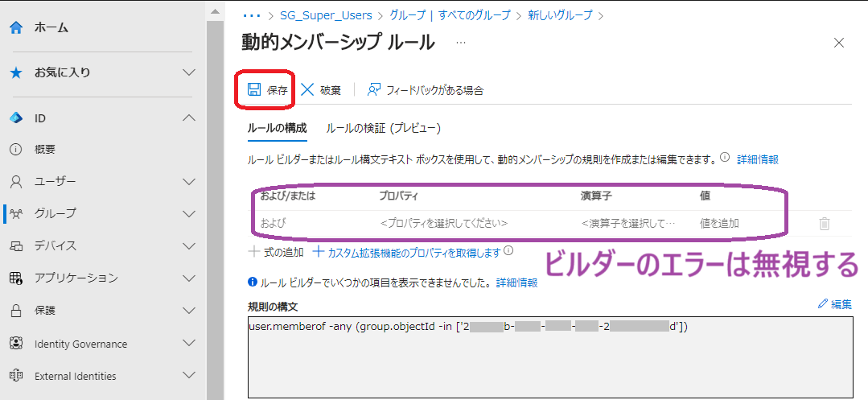This screenshot has height=400, width=868.
Task: Select the デバイス icon
Action: (16, 246)
